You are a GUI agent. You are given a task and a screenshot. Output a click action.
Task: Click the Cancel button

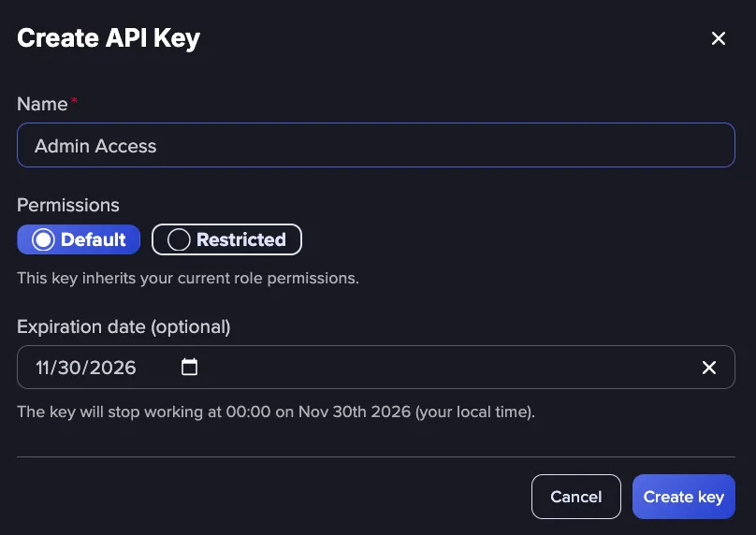tap(576, 497)
